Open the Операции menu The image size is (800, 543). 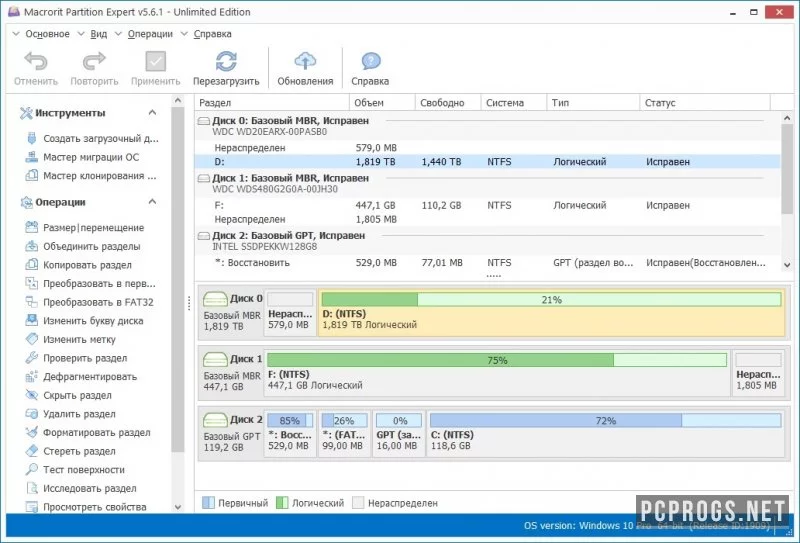point(150,34)
